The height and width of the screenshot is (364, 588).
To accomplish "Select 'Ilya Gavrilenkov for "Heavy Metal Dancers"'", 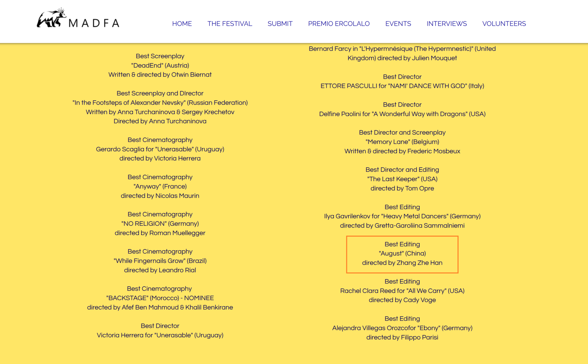I will click(402, 216).
